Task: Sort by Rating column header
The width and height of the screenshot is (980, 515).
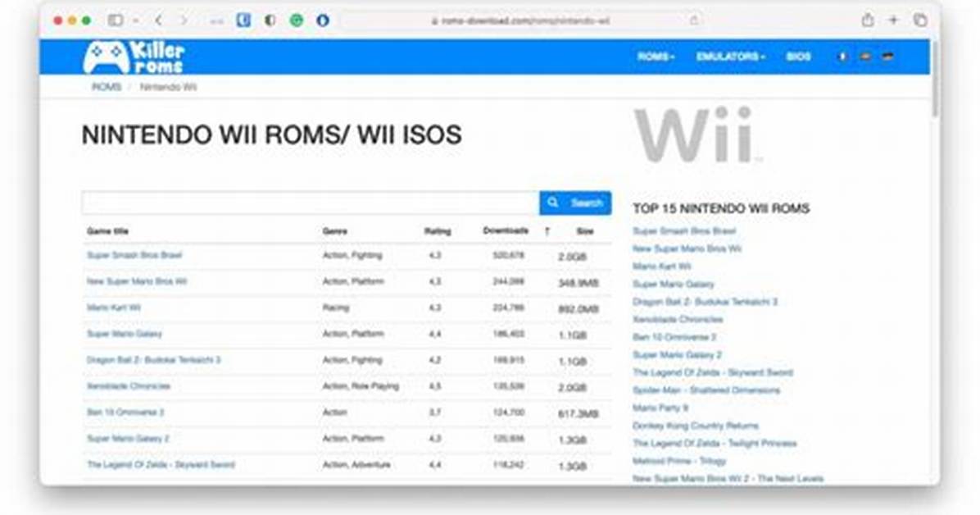Action: pyautogui.click(x=438, y=231)
